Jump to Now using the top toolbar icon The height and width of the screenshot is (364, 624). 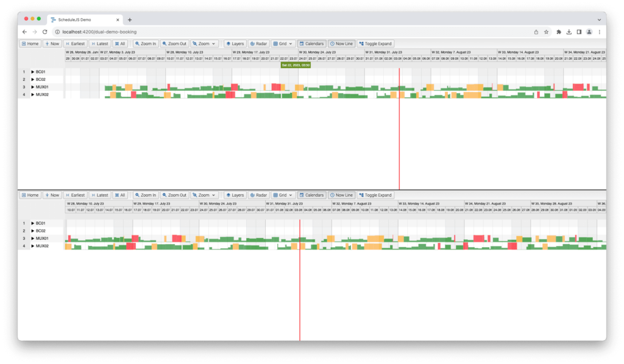(x=52, y=43)
